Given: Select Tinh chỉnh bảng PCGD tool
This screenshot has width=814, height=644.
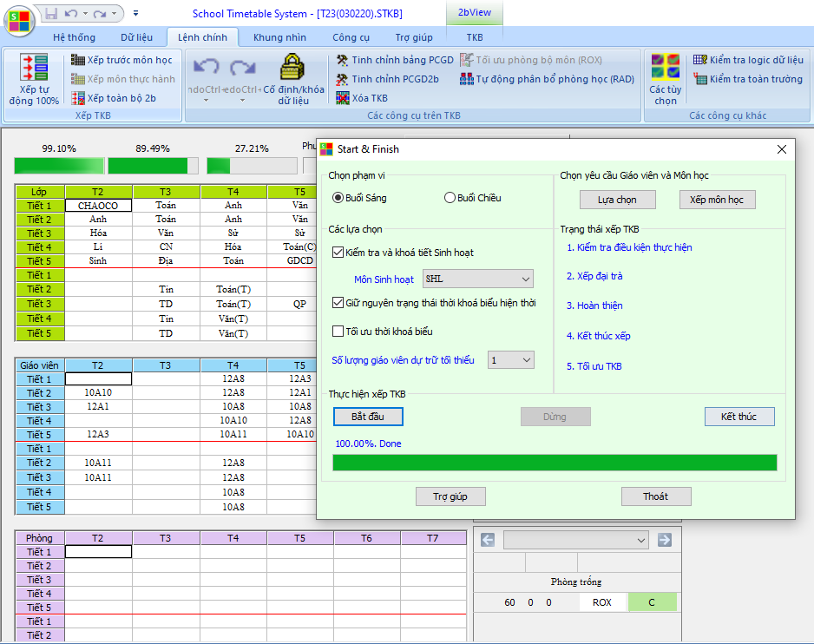Looking at the screenshot, I should point(395,60).
